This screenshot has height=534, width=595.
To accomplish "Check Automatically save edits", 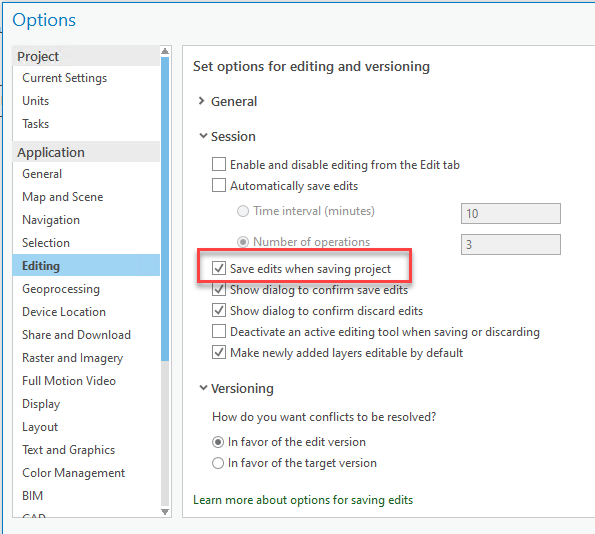I will point(219,186).
